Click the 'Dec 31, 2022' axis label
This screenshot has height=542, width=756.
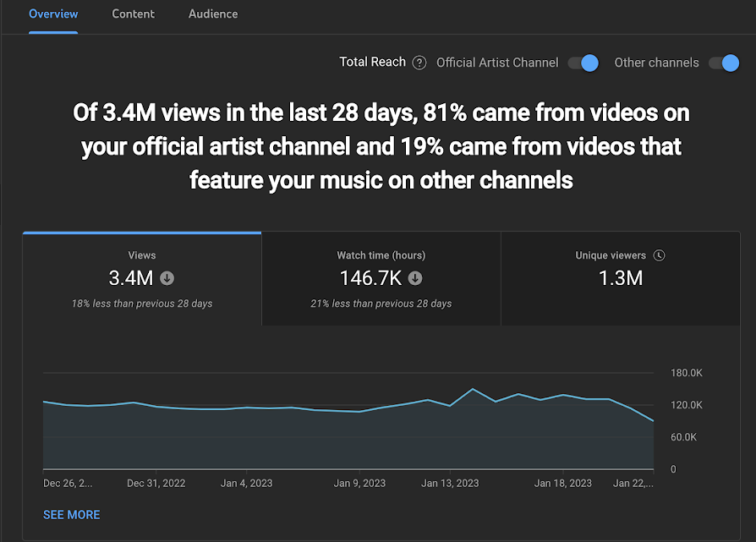[156, 483]
